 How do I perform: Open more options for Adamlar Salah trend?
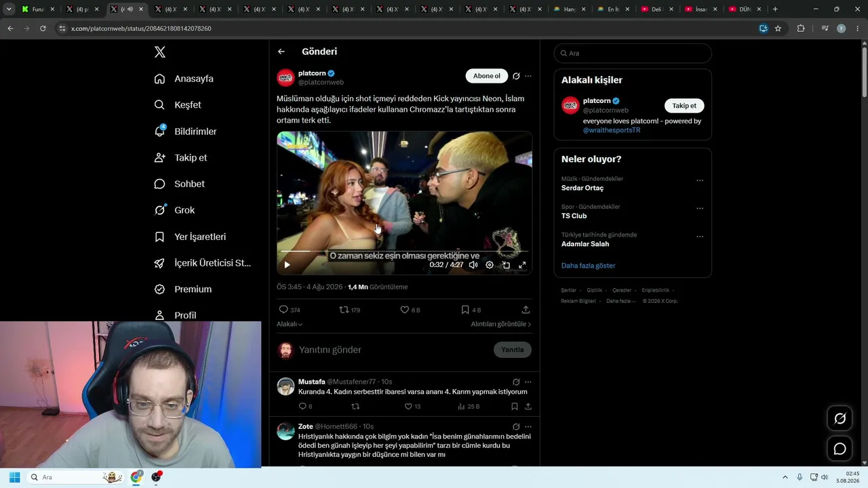[700, 237]
